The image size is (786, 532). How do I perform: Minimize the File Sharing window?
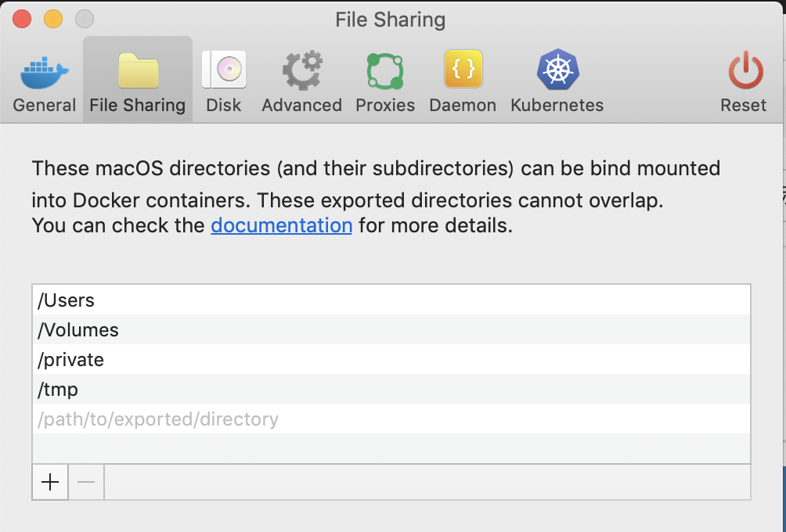click(x=53, y=19)
